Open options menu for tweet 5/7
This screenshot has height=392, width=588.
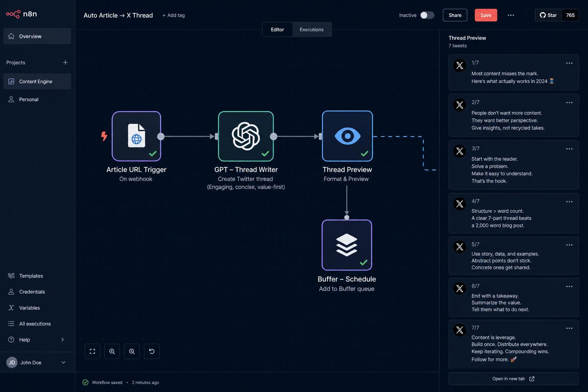click(x=569, y=245)
